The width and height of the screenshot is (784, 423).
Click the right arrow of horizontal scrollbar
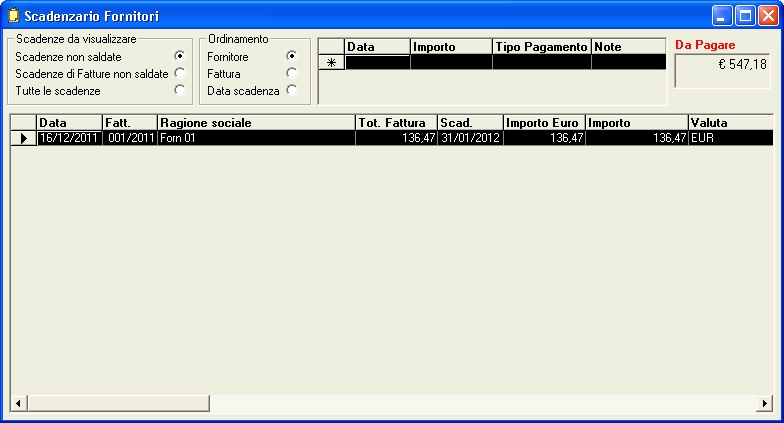(x=764, y=403)
